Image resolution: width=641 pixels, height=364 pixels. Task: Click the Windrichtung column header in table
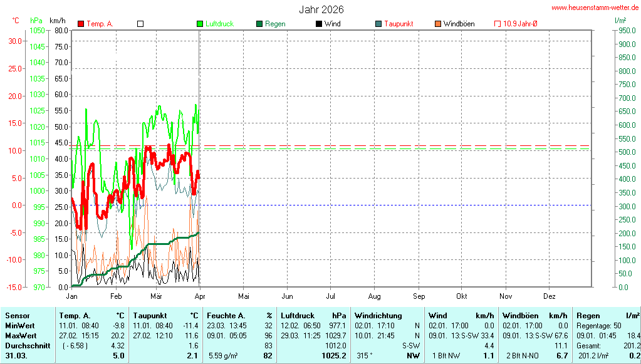[378, 316]
